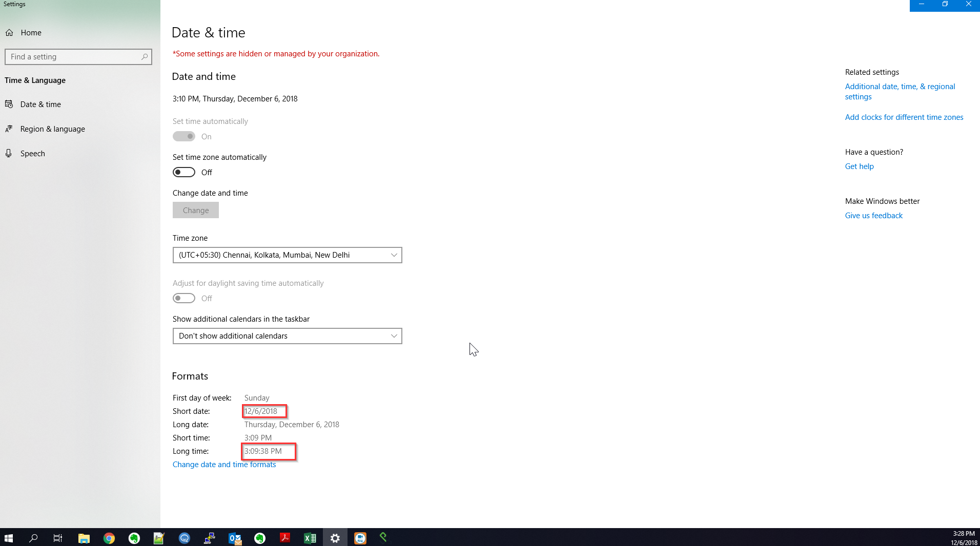Open Google Chrome from the taskbar
This screenshot has width=980, height=546.
point(109,538)
